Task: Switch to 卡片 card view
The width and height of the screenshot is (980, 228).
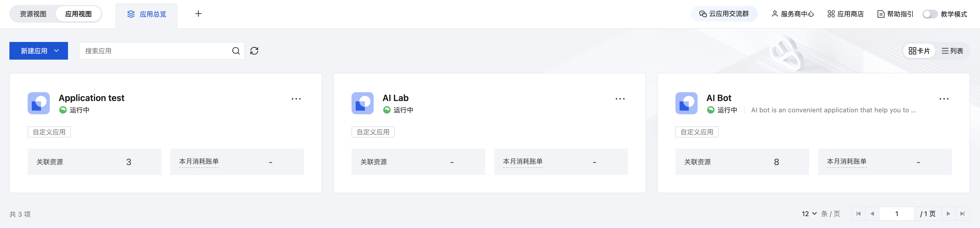Action: (x=919, y=51)
